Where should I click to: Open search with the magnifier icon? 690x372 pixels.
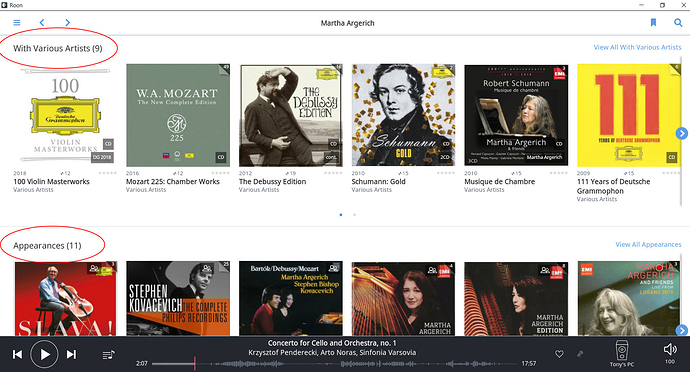(x=678, y=22)
